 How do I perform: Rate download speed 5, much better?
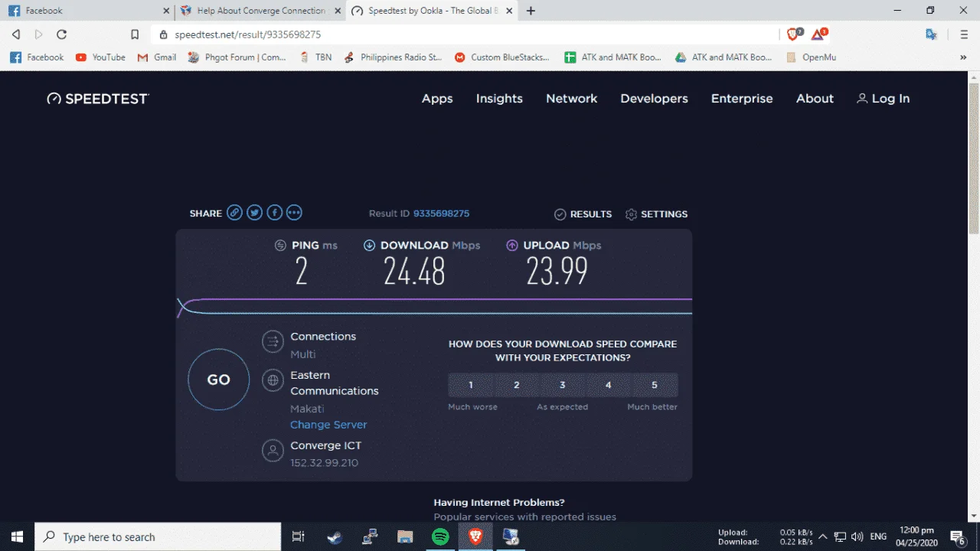coord(655,385)
